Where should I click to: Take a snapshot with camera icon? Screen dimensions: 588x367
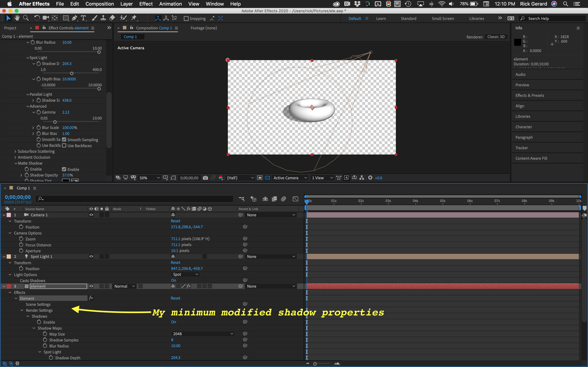pos(205,178)
